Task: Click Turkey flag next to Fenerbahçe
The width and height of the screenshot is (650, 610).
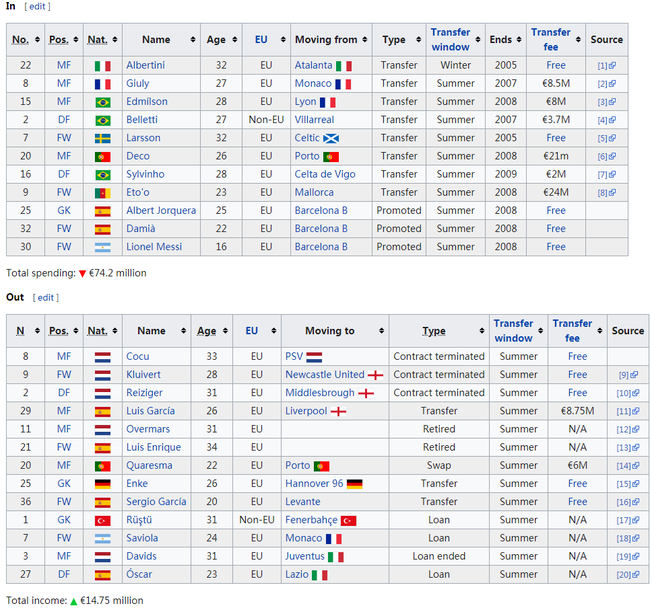Action: pos(348,520)
